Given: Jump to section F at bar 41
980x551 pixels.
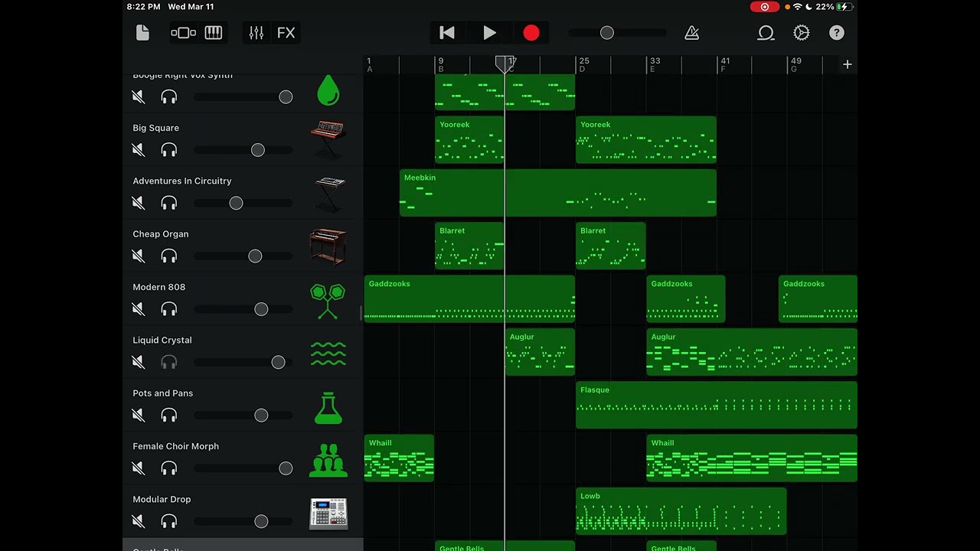Looking at the screenshot, I should 725,65.
